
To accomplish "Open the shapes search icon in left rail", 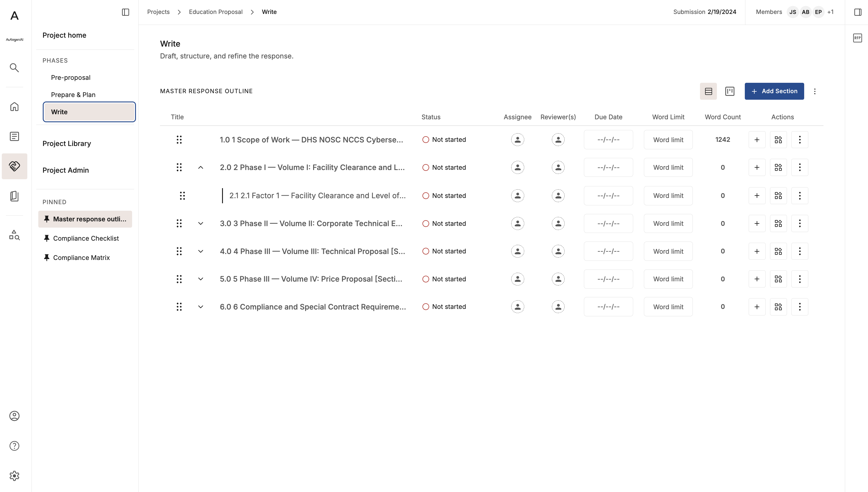I will tap(15, 235).
